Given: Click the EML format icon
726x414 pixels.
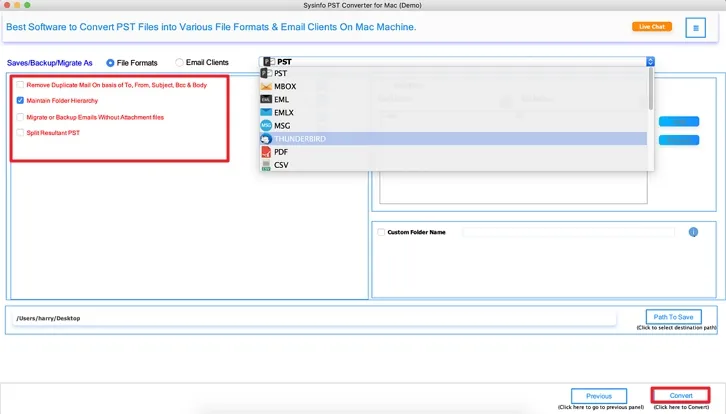Looking at the screenshot, I should pos(266,99).
